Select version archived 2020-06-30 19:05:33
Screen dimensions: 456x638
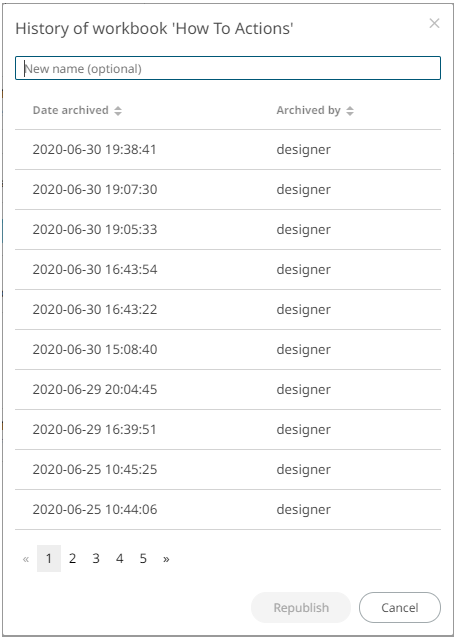[x=228, y=229]
